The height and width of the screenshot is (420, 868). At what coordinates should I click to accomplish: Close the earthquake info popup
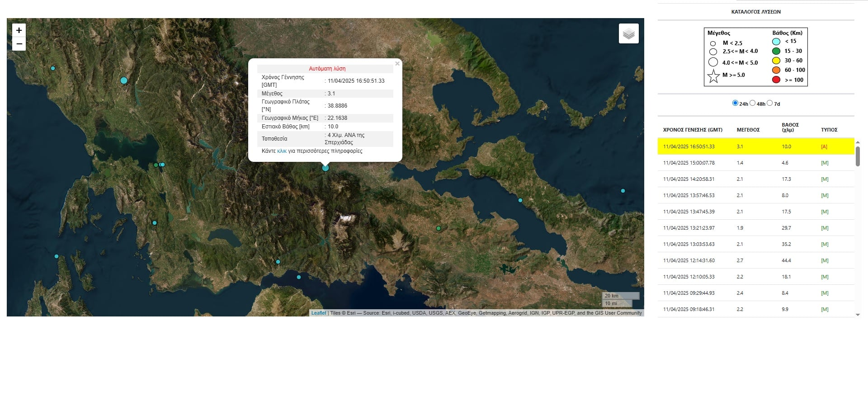(397, 64)
